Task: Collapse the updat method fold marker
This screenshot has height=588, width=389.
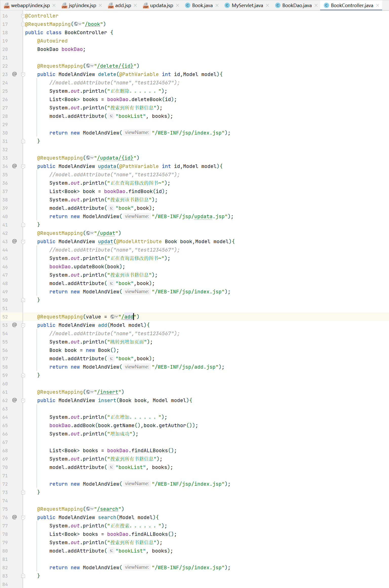Action: coord(23,241)
